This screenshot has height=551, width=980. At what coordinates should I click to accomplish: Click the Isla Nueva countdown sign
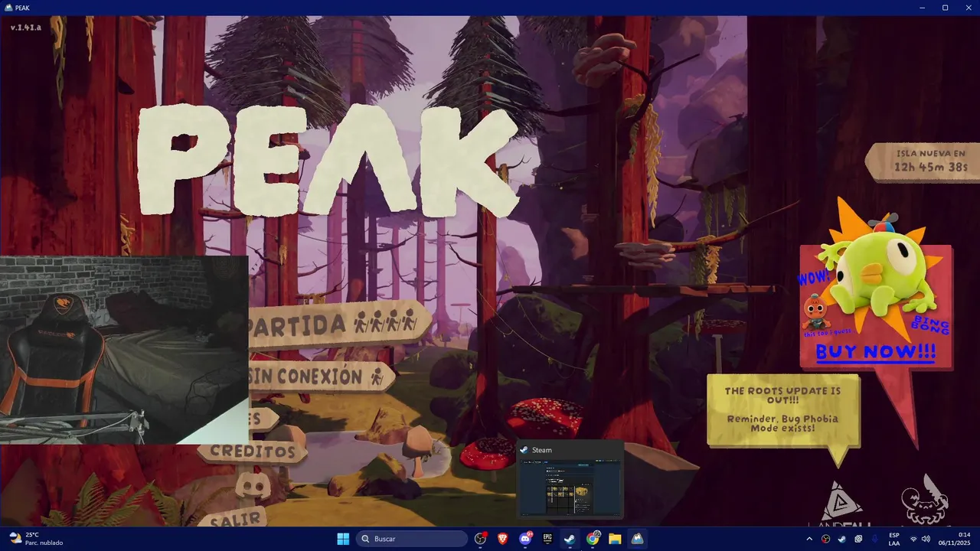tap(924, 161)
